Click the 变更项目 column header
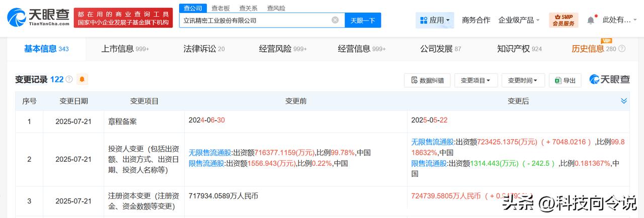Screen dimensions: 644x218 pyautogui.click(x=144, y=101)
